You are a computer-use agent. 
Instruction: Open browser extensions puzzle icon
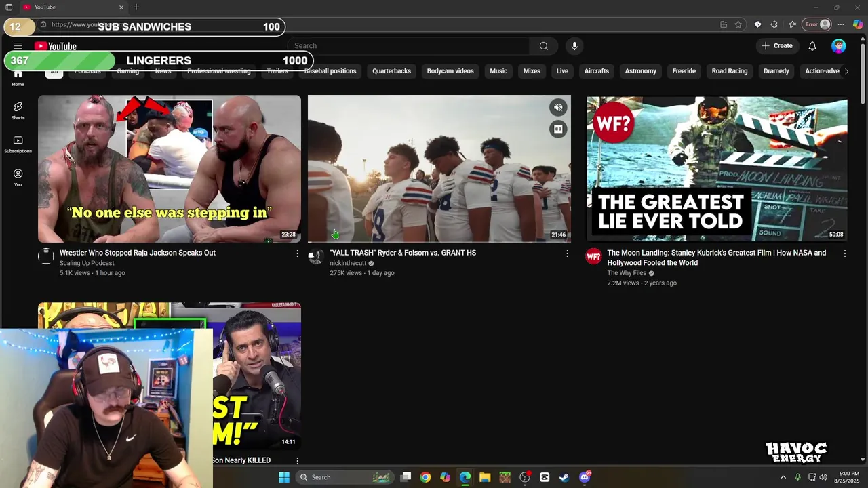click(x=774, y=24)
